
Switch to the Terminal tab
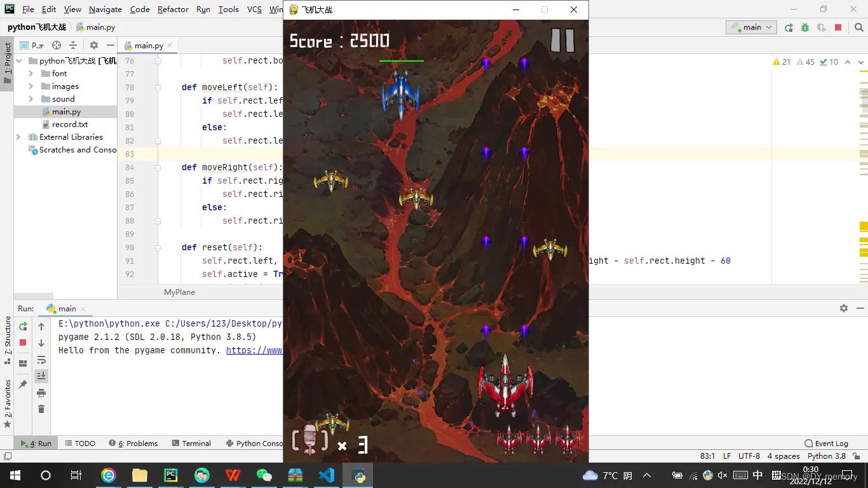[192, 443]
